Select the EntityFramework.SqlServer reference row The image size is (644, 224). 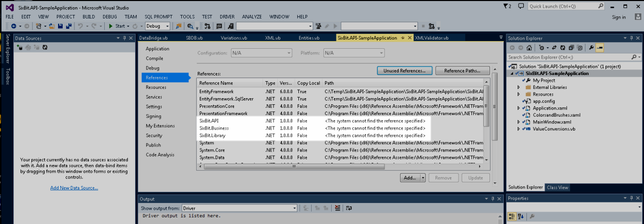pos(341,99)
